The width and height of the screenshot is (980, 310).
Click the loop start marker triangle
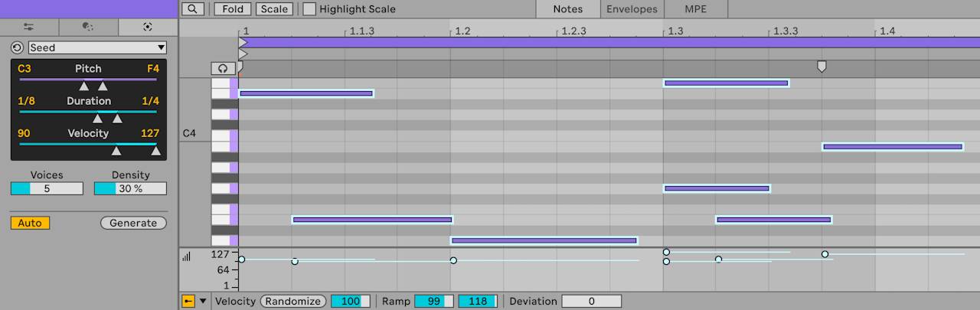[243, 43]
